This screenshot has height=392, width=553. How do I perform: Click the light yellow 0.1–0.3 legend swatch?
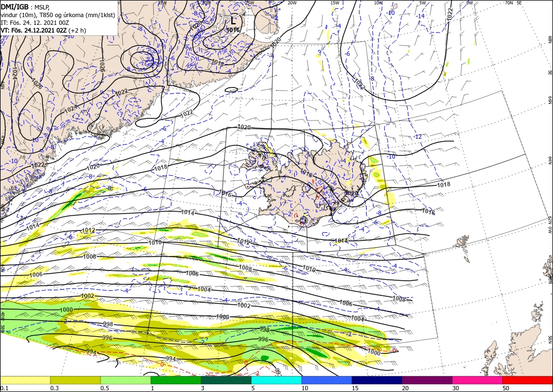(x=25, y=380)
